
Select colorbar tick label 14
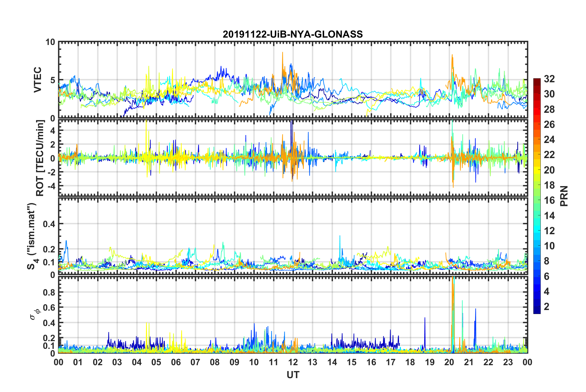[549, 216]
